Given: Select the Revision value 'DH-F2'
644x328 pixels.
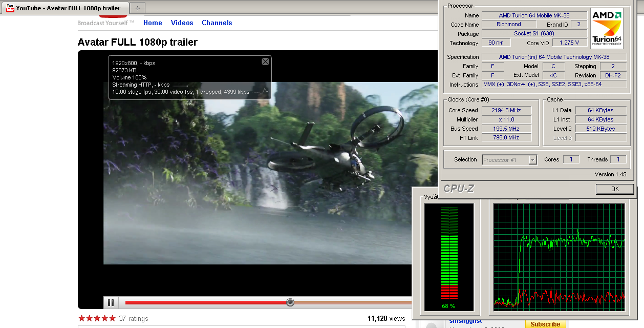Looking at the screenshot, I should [613, 75].
